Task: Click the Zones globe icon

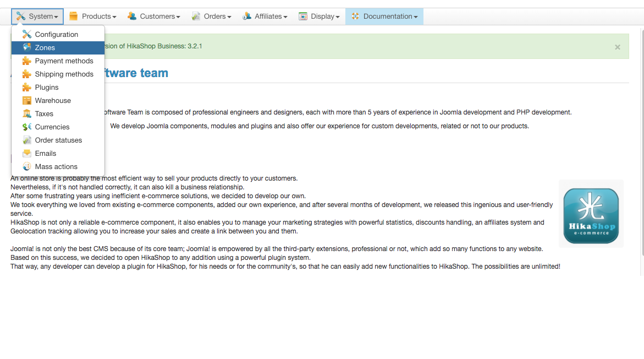Action: [27, 47]
